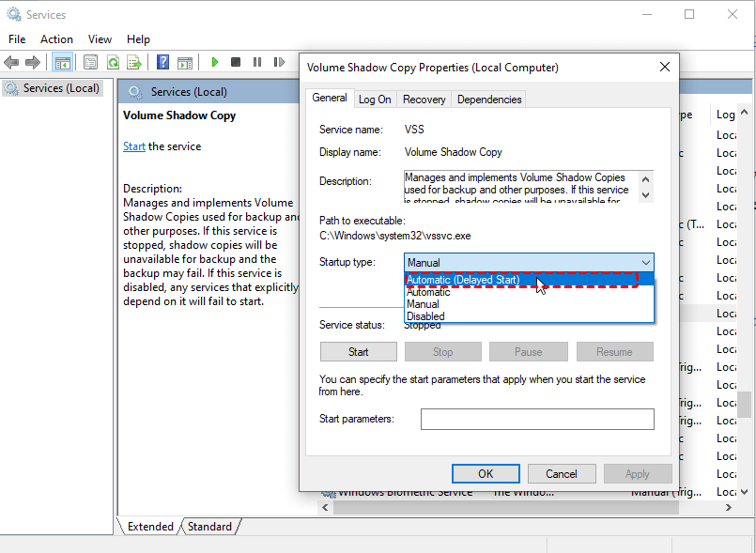
Task: Pick the Automatic startup type option
Action: (x=428, y=292)
